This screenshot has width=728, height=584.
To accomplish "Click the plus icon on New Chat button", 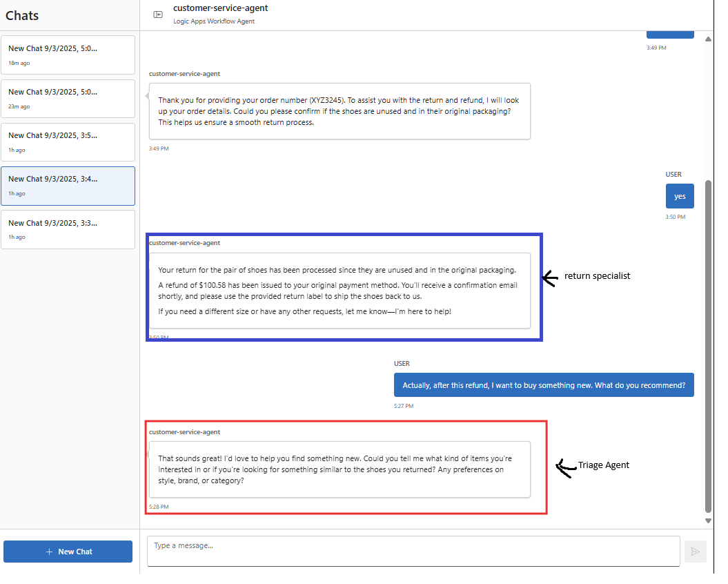I will [x=49, y=552].
